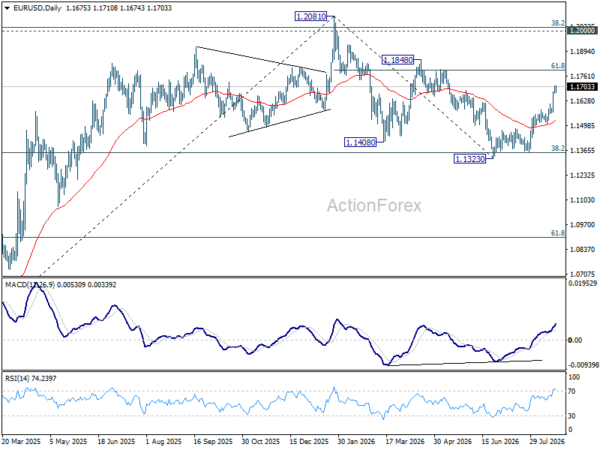Click the 15 Dec 2025 date label
600x450 pixels.
(309, 441)
